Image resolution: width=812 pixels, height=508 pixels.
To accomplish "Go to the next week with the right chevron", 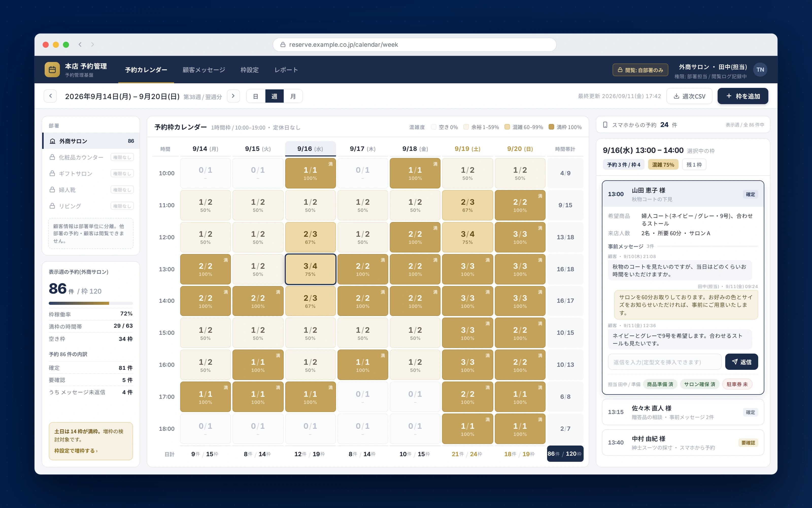I will pos(233,96).
